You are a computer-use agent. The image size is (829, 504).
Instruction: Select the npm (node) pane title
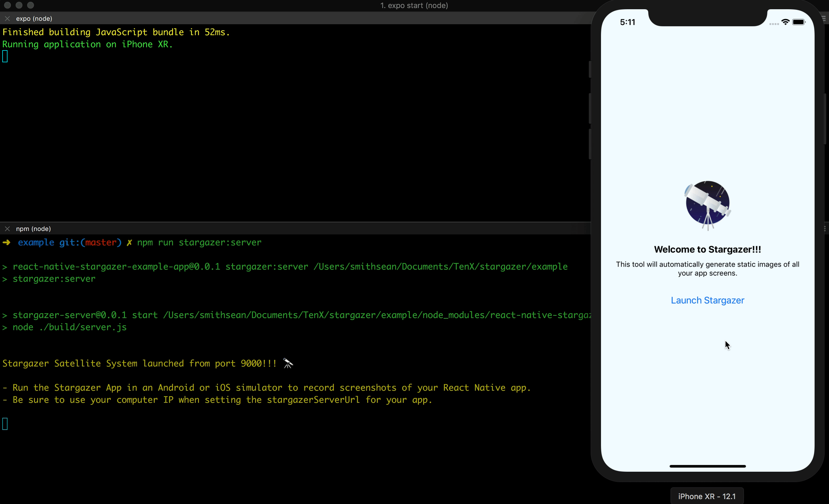pyautogui.click(x=33, y=228)
